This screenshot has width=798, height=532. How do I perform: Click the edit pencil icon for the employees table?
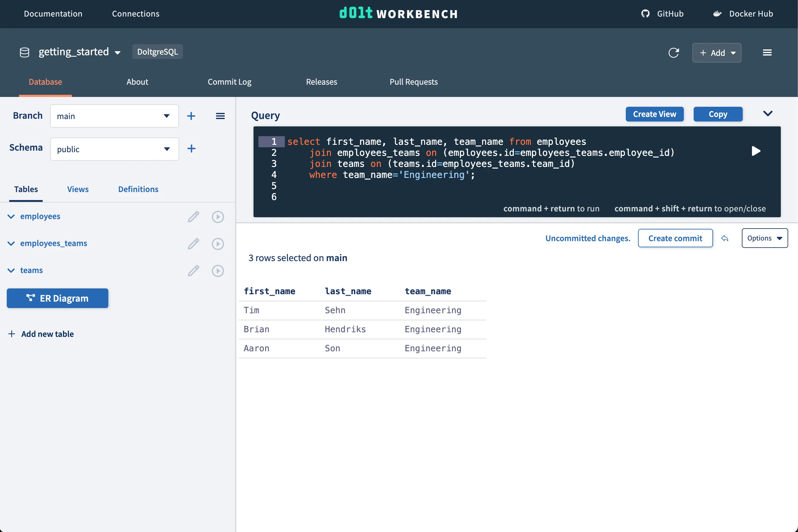click(193, 217)
